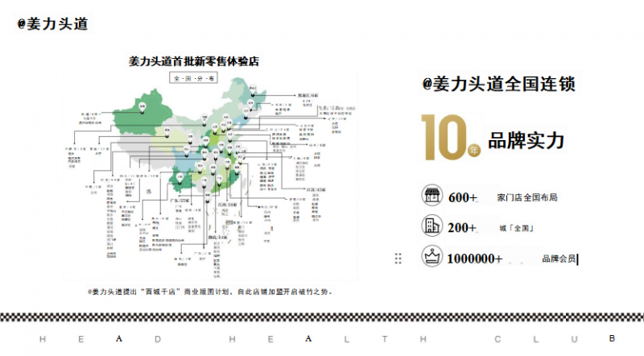Click the storefront icon beside 600+
The height and width of the screenshot is (356, 644).
pos(432,197)
